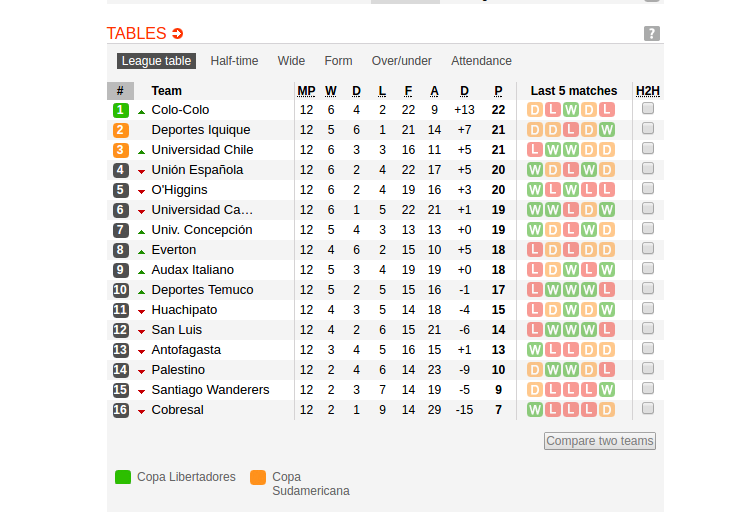Click Cobresal's first W result badge
Screen dimensions: 748x522
coord(535,410)
